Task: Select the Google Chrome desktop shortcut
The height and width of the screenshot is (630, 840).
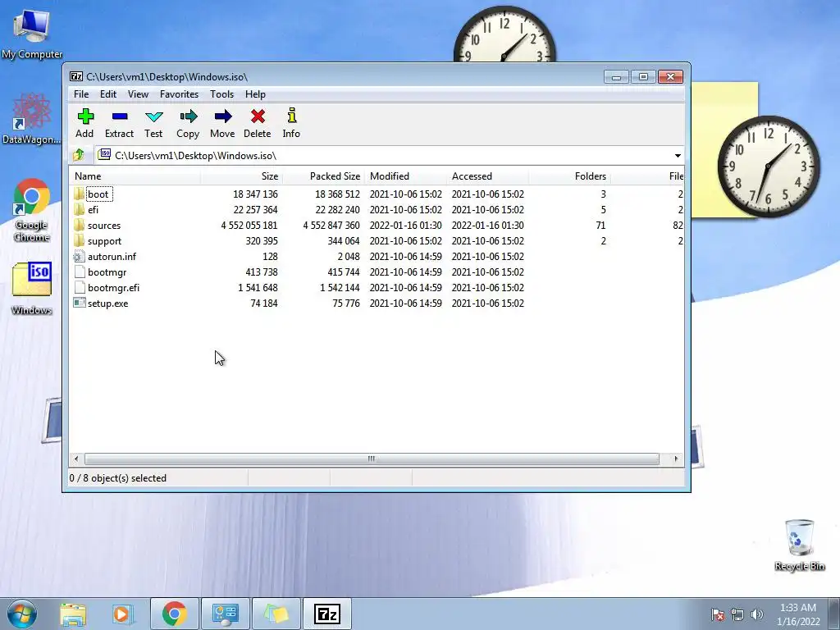Action: coord(32,211)
